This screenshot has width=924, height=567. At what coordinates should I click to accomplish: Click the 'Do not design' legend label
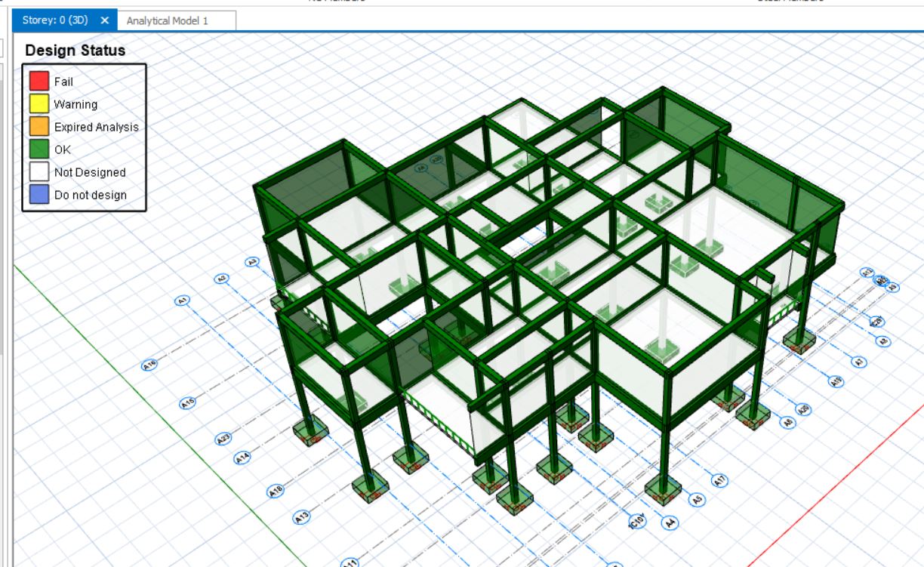click(91, 195)
